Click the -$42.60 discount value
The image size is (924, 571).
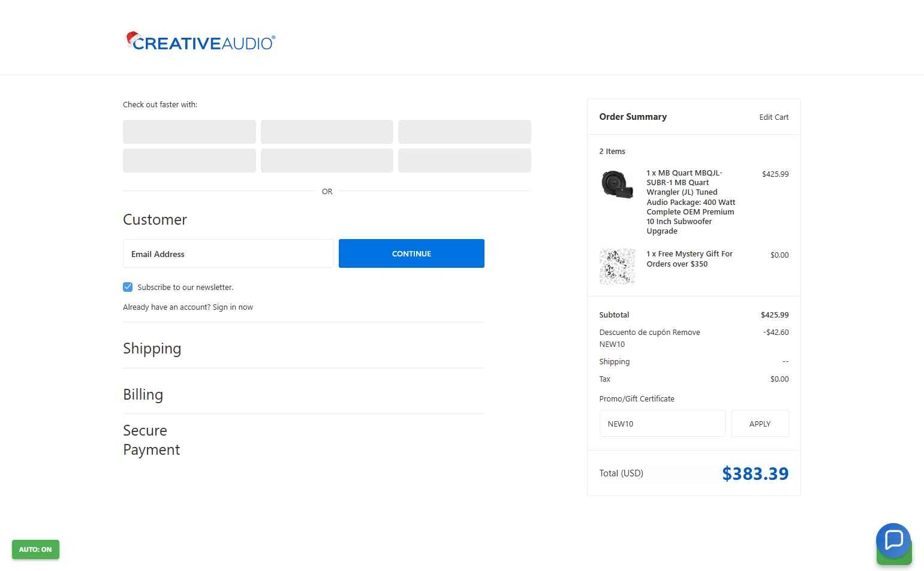776,332
